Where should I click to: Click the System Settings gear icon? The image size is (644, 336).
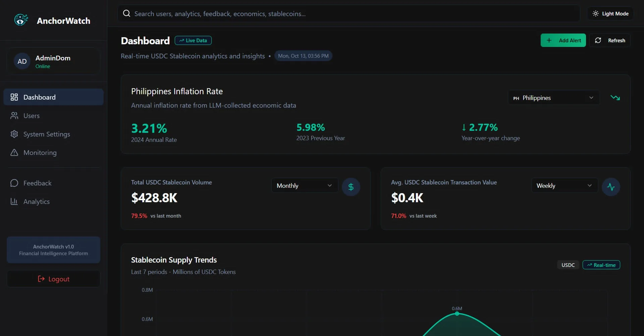click(14, 134)
